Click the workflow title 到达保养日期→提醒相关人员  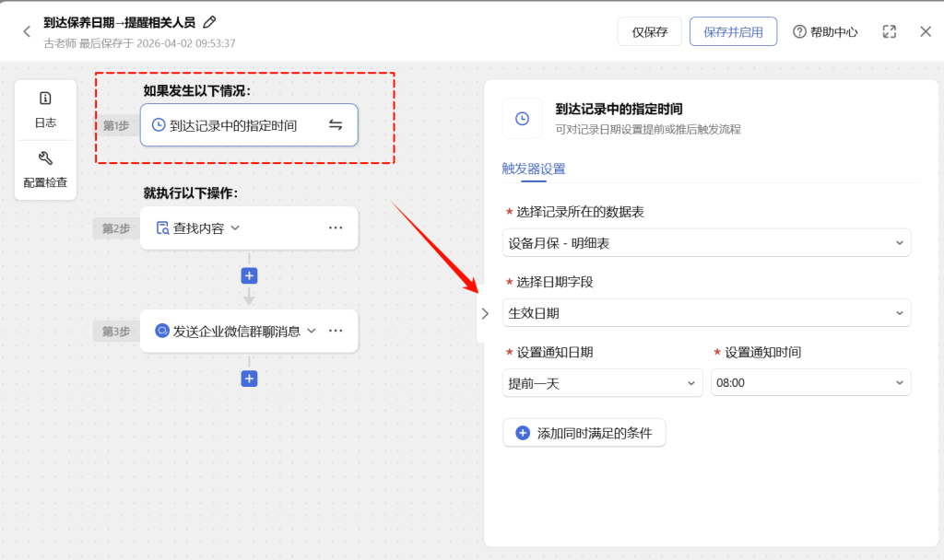point(119,22)
